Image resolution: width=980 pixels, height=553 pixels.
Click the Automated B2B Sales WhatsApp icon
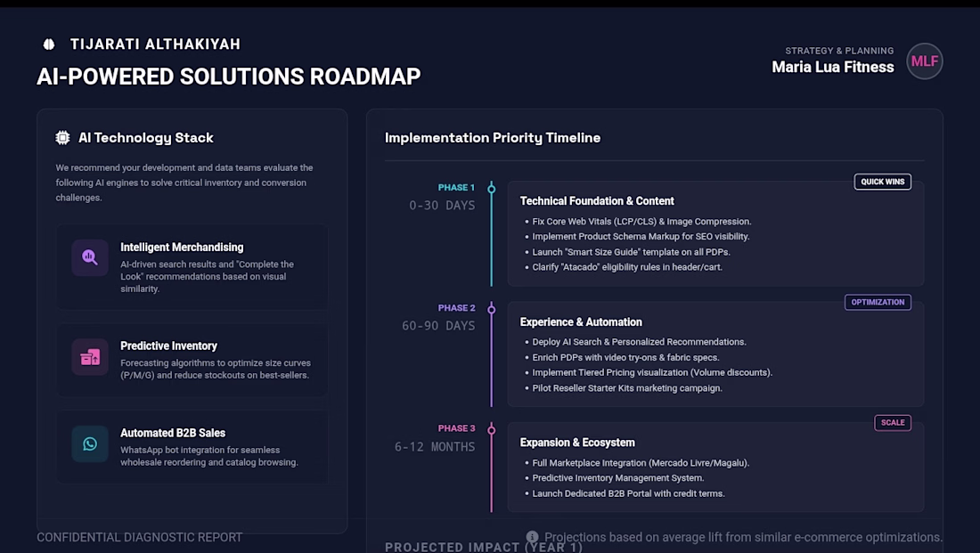[90, 443]
